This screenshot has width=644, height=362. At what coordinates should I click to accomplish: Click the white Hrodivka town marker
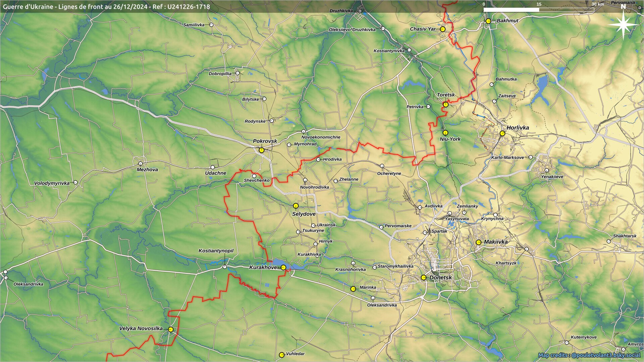pos(318,160)
